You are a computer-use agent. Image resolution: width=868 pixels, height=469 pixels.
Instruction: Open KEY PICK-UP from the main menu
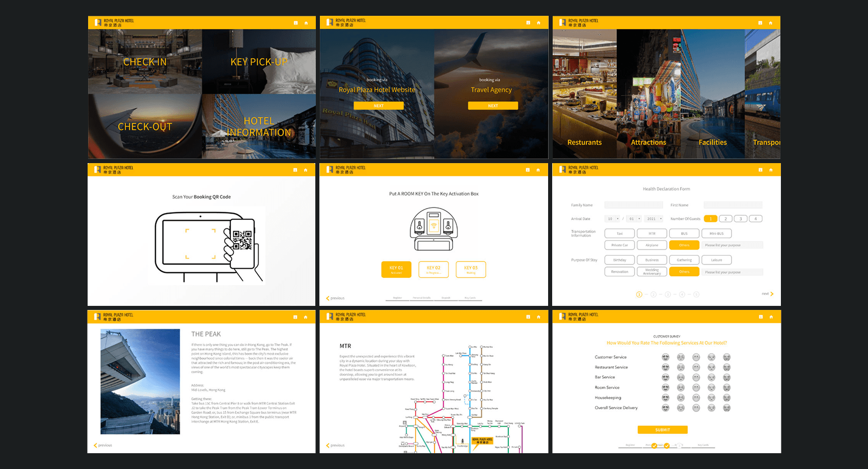(x=259, y=62)
